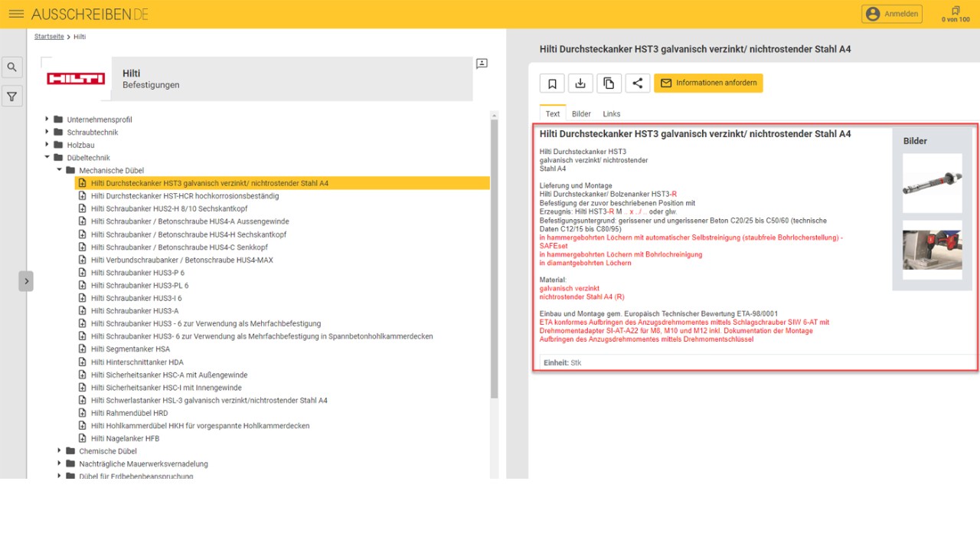Open the hamburger menu

[16, 15]
